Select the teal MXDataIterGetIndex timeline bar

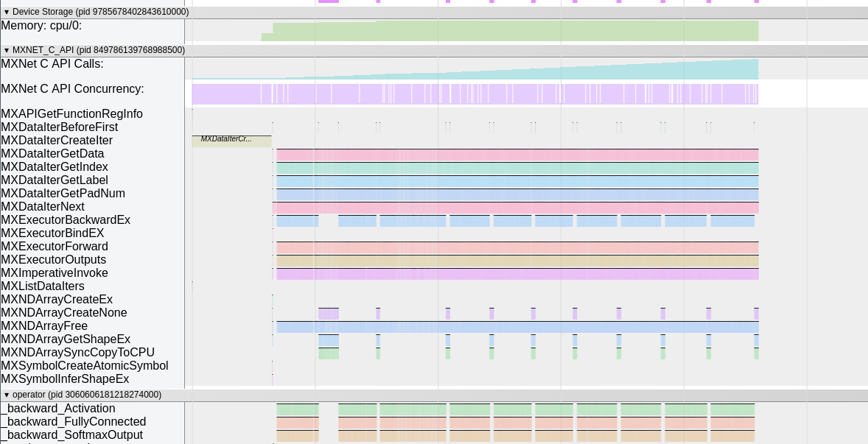click(x=517, y=168)
